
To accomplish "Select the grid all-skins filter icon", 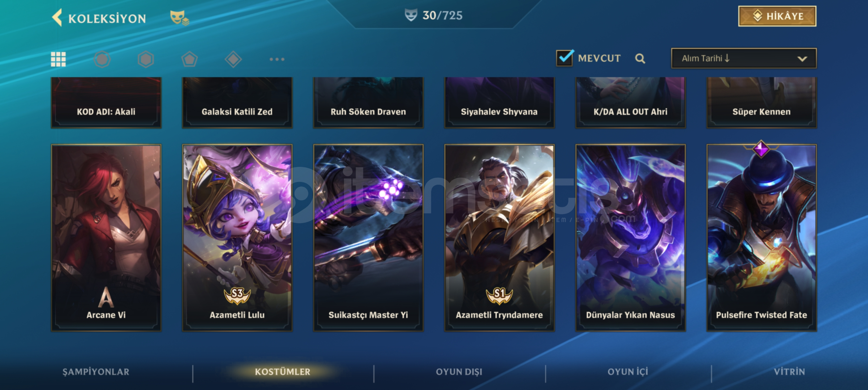I will click(58, 59).
